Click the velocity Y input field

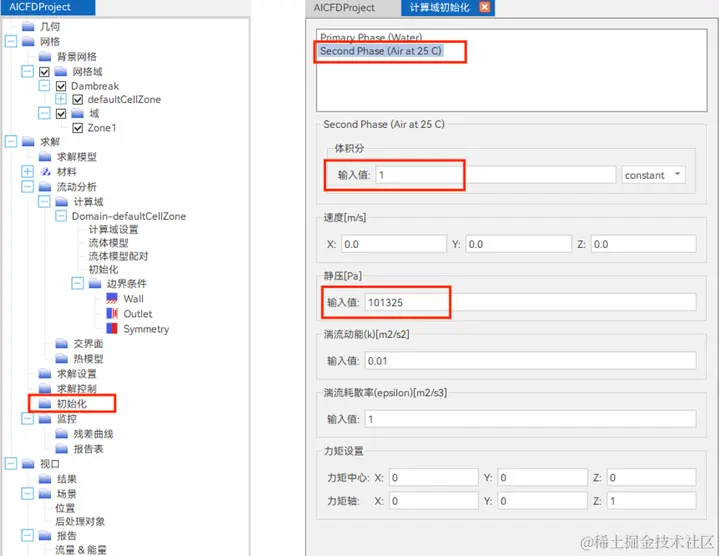pos(518,244)
